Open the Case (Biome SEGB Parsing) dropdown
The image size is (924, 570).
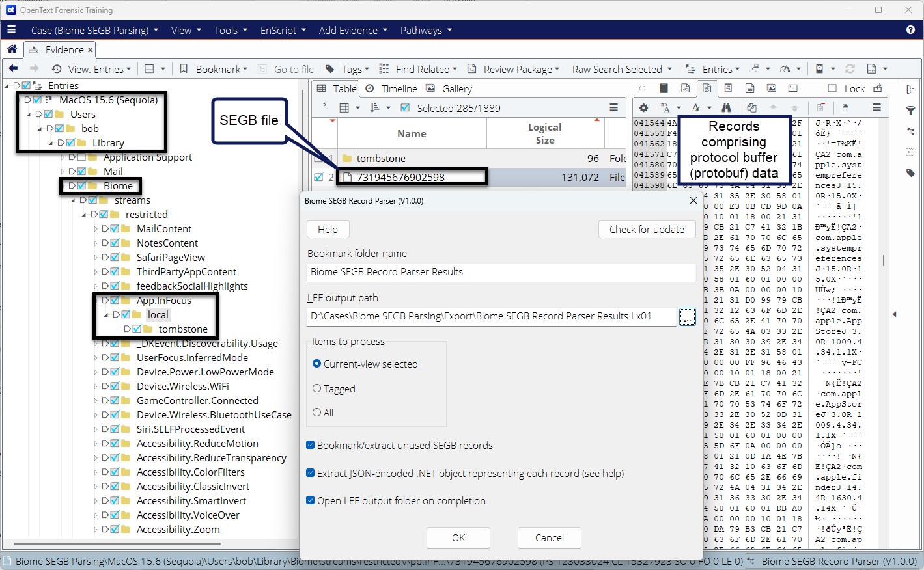click(94, 30)
